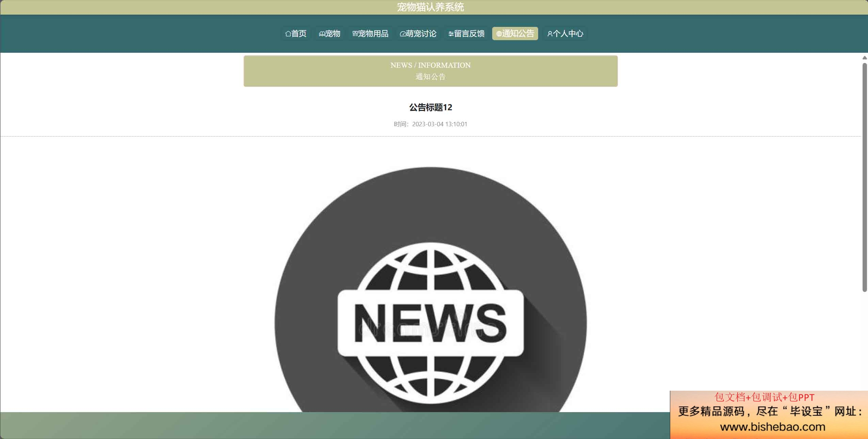The height and width of the screenshot is (439, 868).
Task: Select the 通知公告 announcements tab
Action: coord(515,34)
